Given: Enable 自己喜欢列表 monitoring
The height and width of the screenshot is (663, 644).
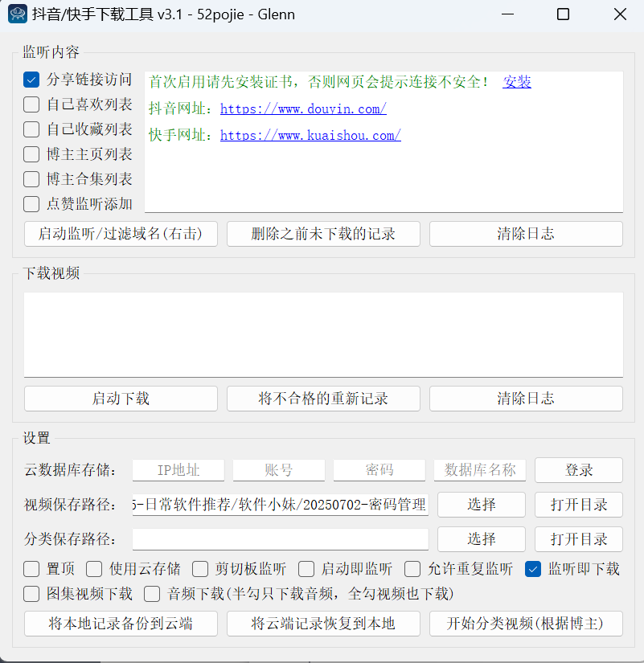Looking at the screenshot, I should (x=31, y=104).
